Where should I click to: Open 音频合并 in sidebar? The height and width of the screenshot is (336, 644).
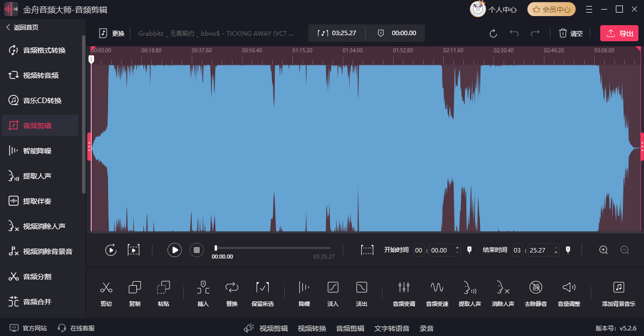click(40, 302)
